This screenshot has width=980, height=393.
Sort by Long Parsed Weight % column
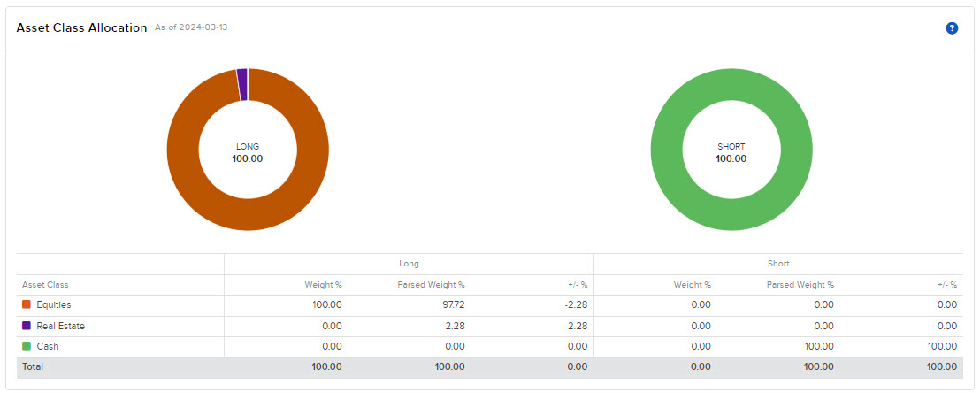[429, 285]
